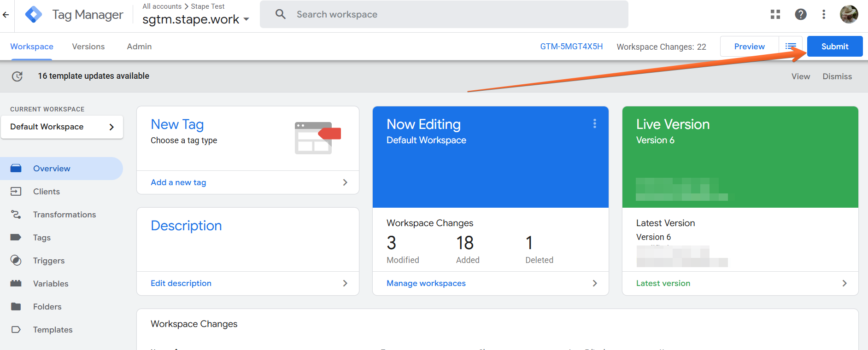The width and height of the screenshot is (868, 350).
Task: Open Manage workspaces chevron row
Action: pyautogui.click(x=491, y=283)
